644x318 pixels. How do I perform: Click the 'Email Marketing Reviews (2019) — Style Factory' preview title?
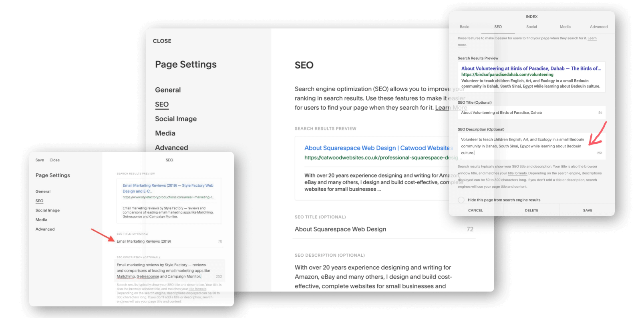point(168,188)
